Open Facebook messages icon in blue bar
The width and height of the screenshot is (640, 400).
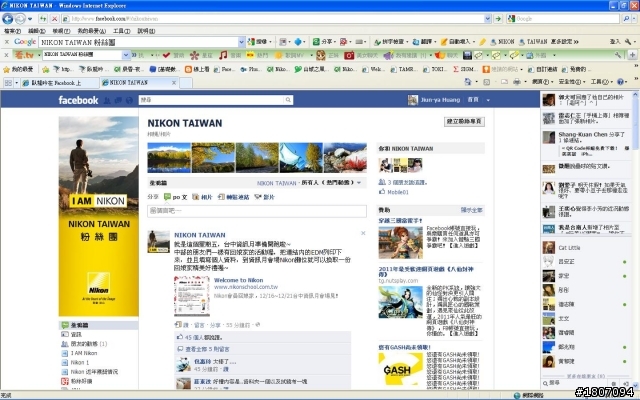118,100
